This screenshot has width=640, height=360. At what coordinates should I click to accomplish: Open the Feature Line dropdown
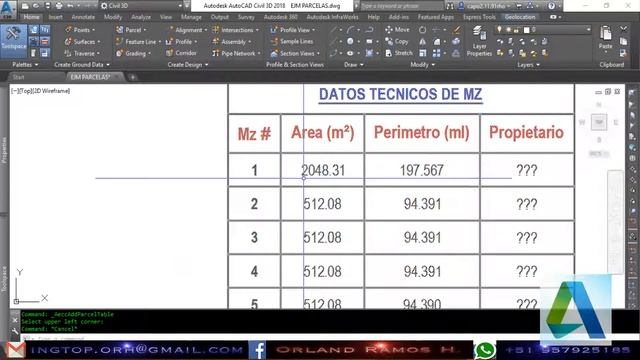[x=139, y=42]
